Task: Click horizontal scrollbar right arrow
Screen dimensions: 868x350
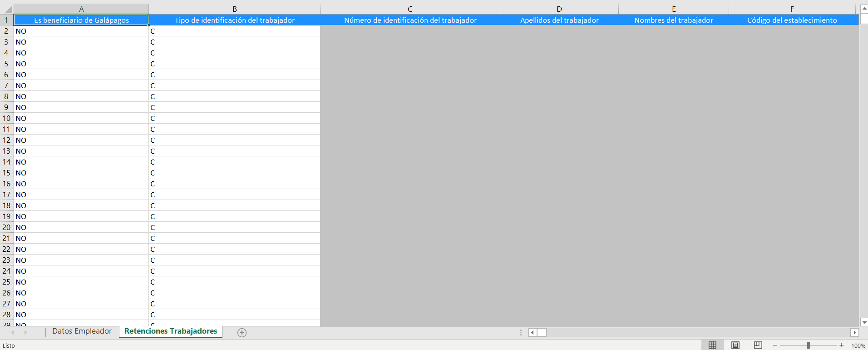Action: (854, 332)
